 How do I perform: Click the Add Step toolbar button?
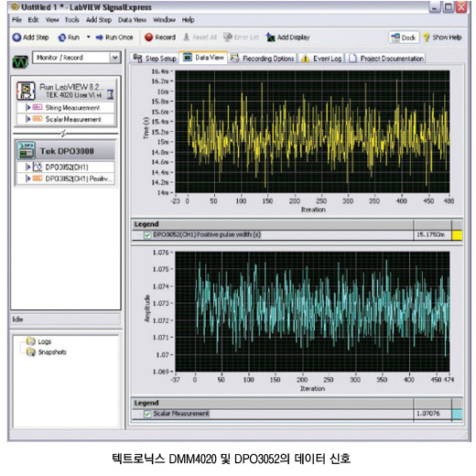point(30,38)
